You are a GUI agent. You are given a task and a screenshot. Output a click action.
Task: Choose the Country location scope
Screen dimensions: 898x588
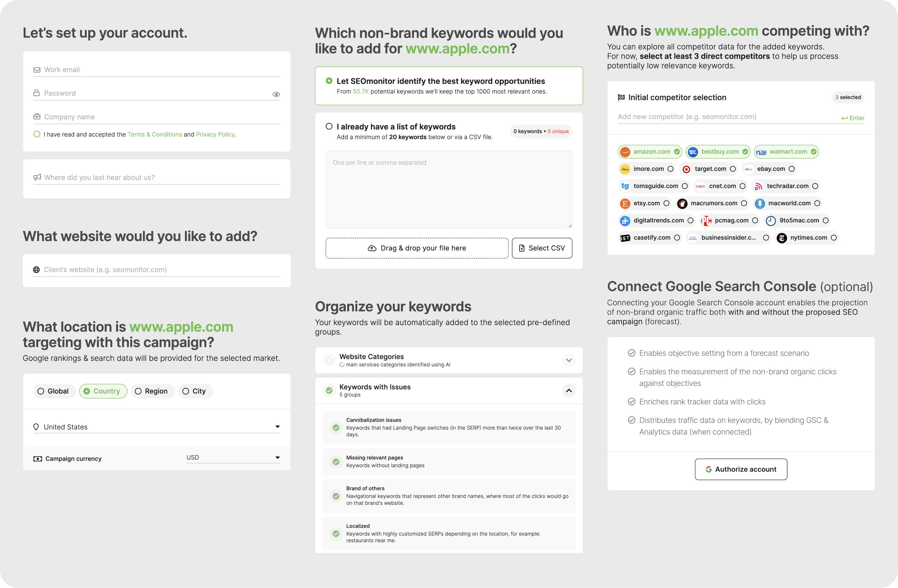click(x=103, y=391)
